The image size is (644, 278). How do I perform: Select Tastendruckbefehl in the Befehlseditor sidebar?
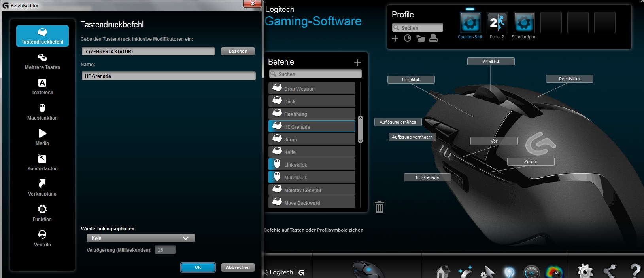pos(42,36)
